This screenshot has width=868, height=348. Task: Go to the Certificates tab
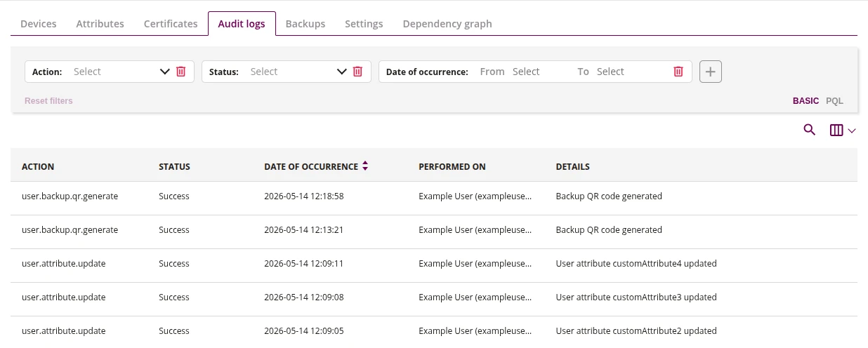coord(171,24)
